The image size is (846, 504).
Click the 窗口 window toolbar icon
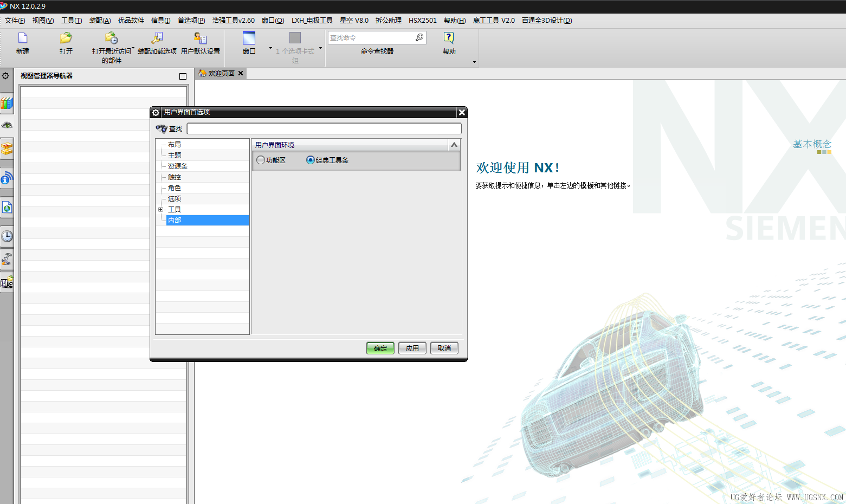point(249,38)
